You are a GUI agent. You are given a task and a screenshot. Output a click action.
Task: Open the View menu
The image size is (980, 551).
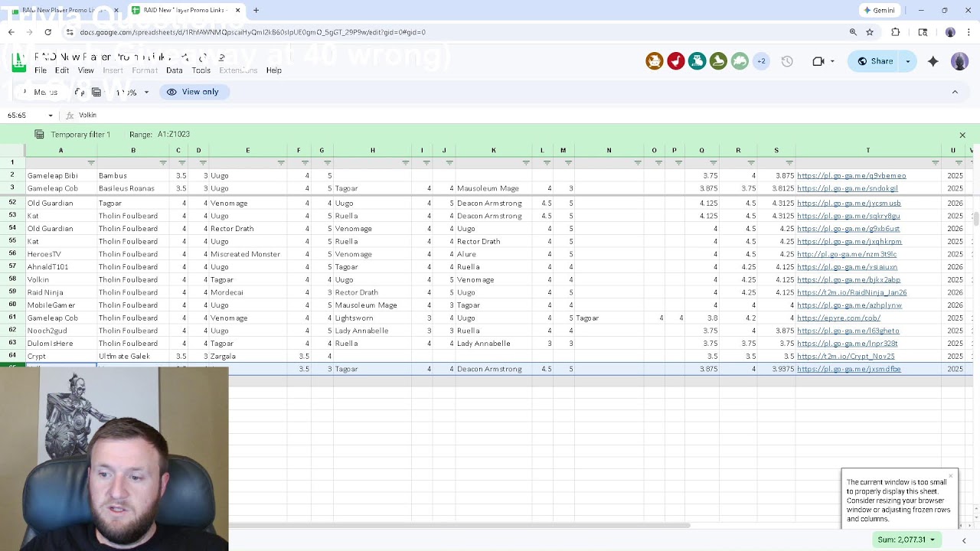(x=86, y=70)
